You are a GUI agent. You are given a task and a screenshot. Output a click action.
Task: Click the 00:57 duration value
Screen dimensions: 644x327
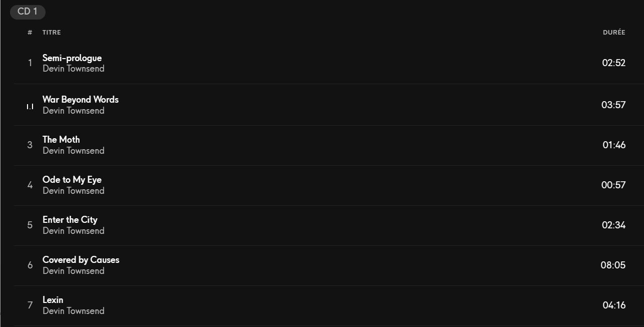coord(613,185)
